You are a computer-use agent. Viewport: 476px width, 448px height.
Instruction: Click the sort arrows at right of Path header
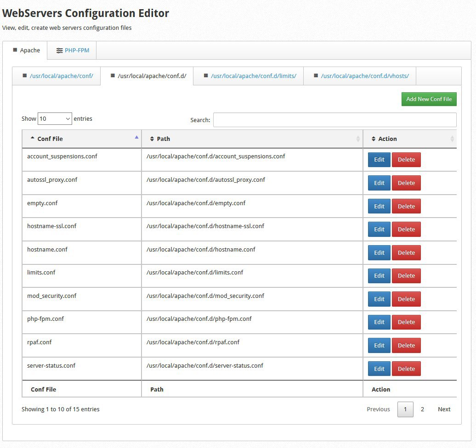(x=358, y=139)
